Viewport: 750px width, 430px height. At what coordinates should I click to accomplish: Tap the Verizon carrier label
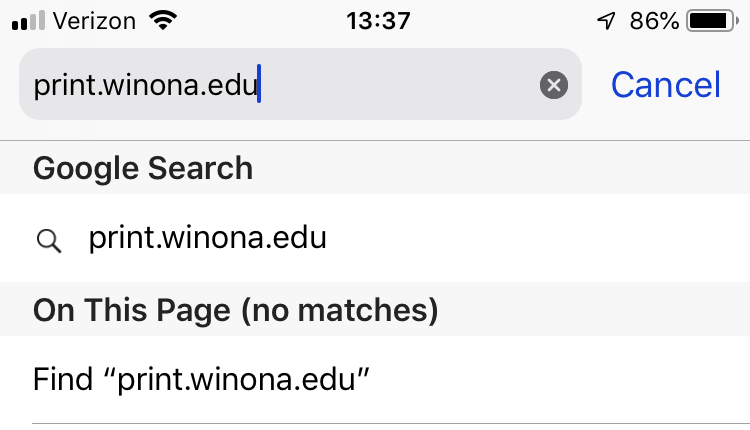93,20
